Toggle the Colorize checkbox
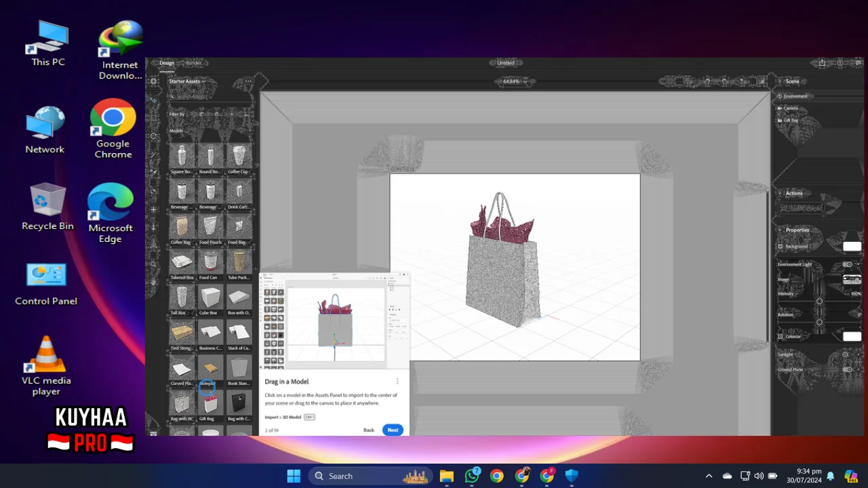This screenshot has height=488, width=868. click(781, 337)
